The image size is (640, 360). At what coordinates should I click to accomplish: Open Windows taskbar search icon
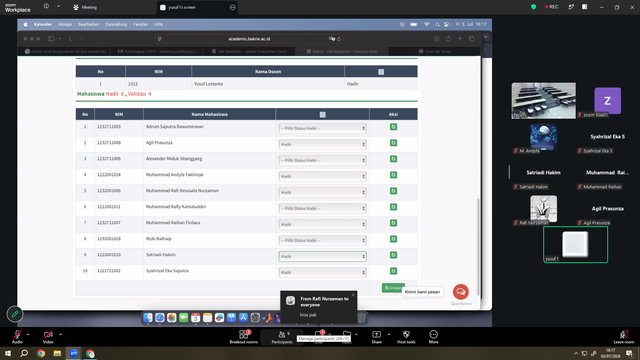(x=24, y=353)
